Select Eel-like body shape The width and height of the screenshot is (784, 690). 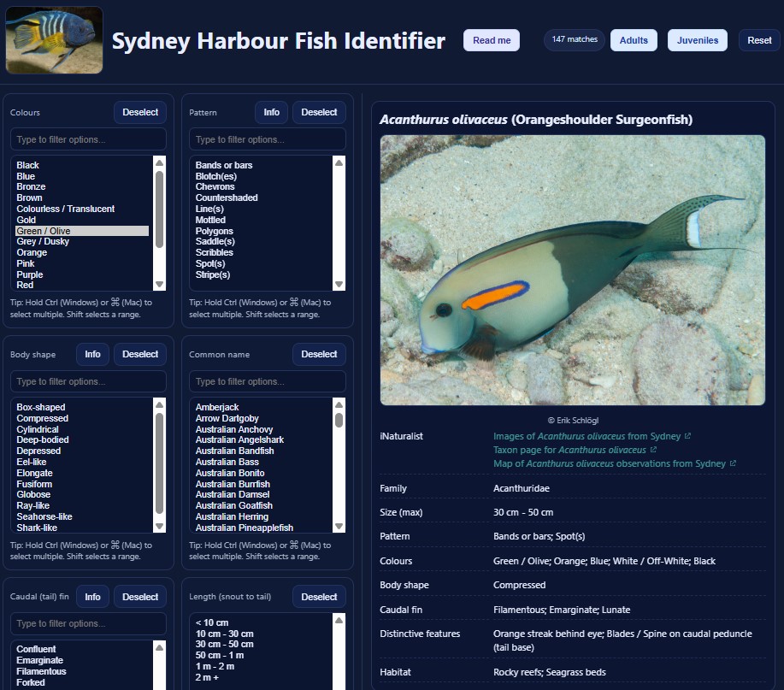click(82, 462)
